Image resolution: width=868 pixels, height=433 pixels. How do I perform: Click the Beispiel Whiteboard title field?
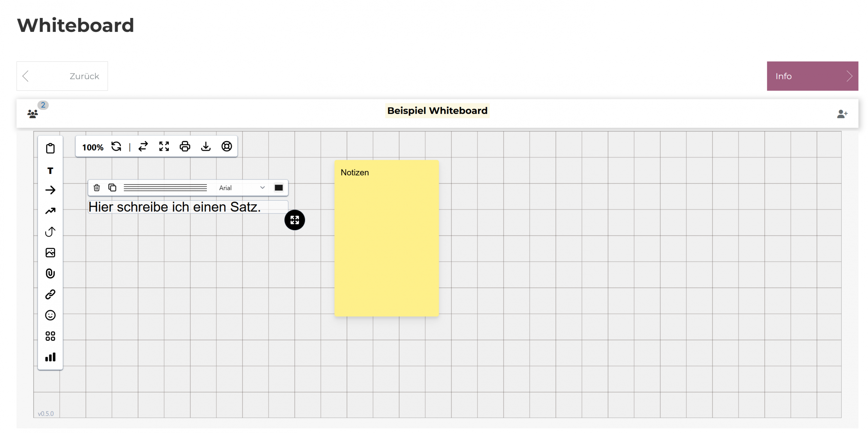437,110
